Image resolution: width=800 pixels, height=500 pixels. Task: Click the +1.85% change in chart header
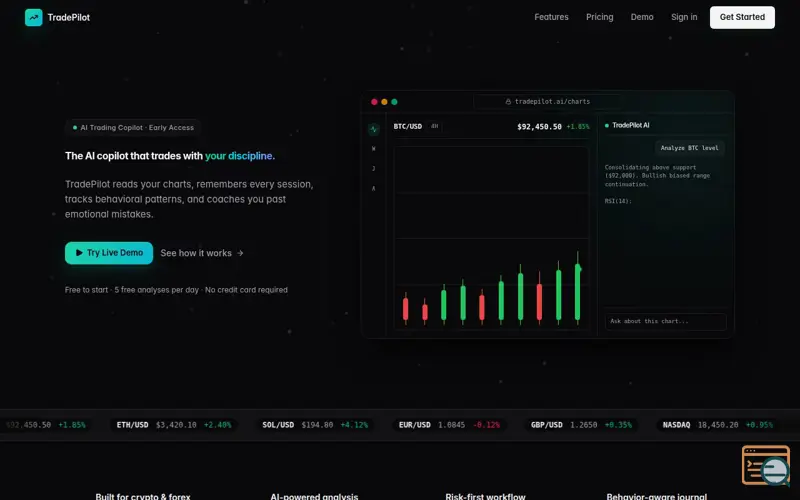tap(578, 127)
